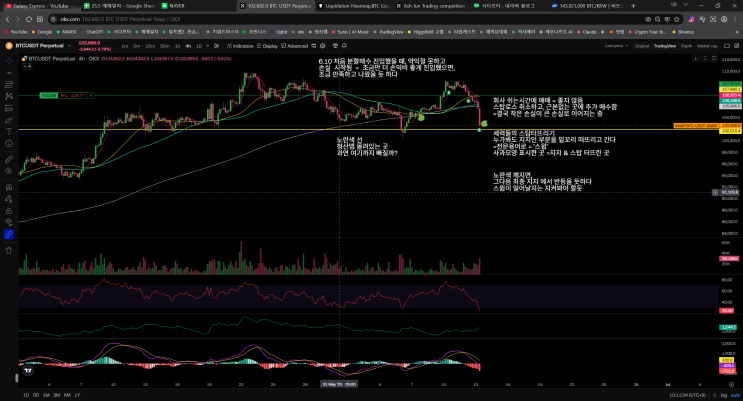
Task: Switch to the Galaxy Express YouTube tab
Action: coord(40,6)
